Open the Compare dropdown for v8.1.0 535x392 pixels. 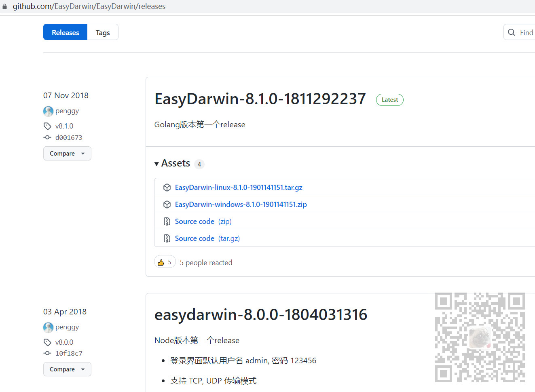pyautogui.click(x=67, y=154)
